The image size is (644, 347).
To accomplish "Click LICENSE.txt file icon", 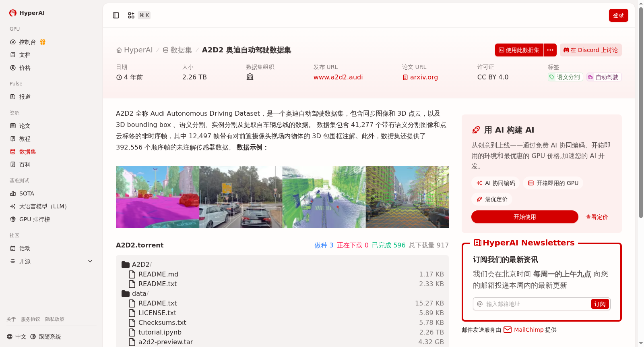I will 132,313.
